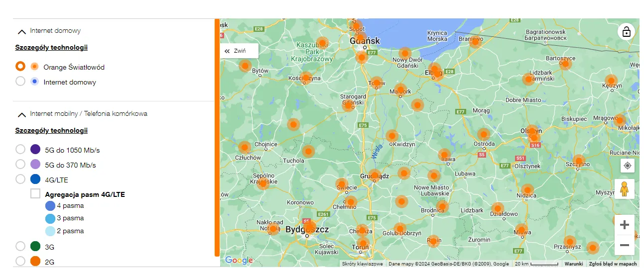Center map on my location
This screenshot has height=268, width=644.
pos(628,166)
